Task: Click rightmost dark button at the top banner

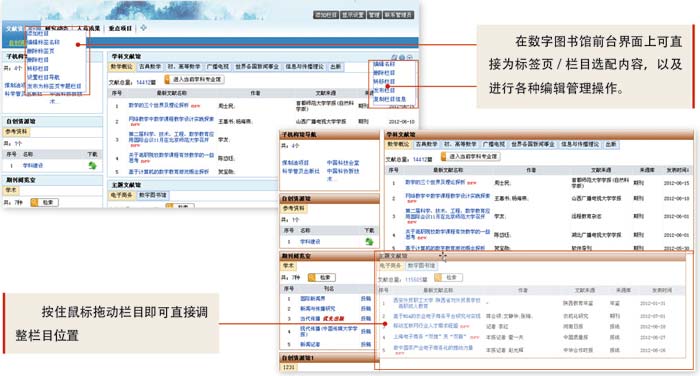Action: point(398,15)
